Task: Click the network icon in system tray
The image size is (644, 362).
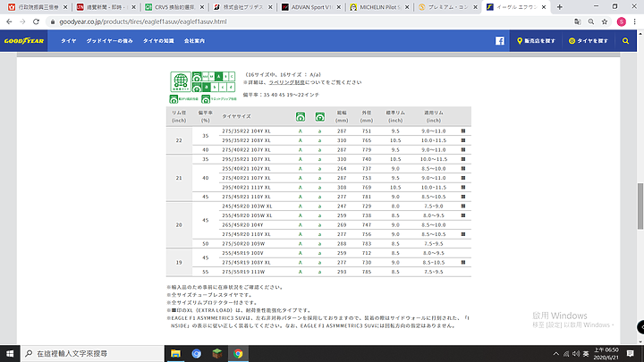Action: 566,353
